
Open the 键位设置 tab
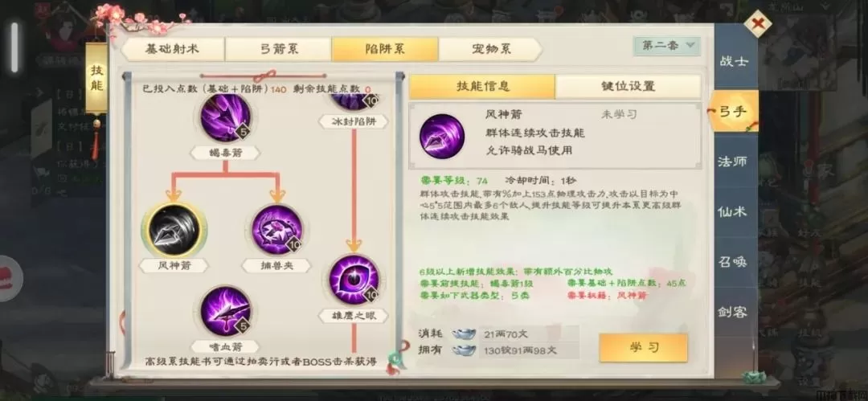pyautogui.click(x=628, y=87)
